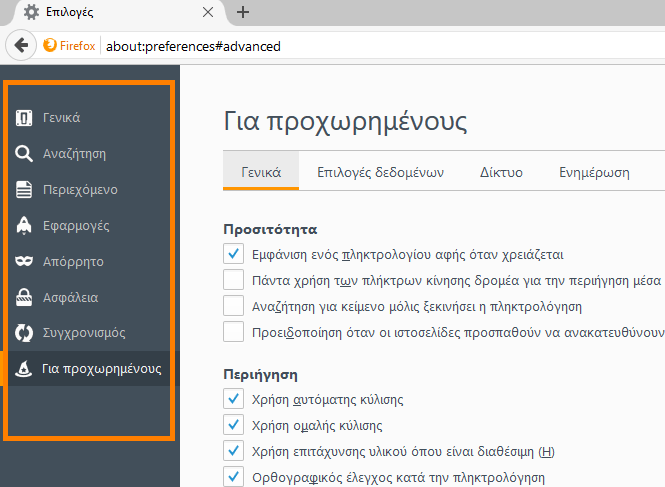Image resolution: width=665 pixels, height=487 pixels.
Task: Click the Για προχωρημένους wizard hat icon
Action: (x=24, y=369)
